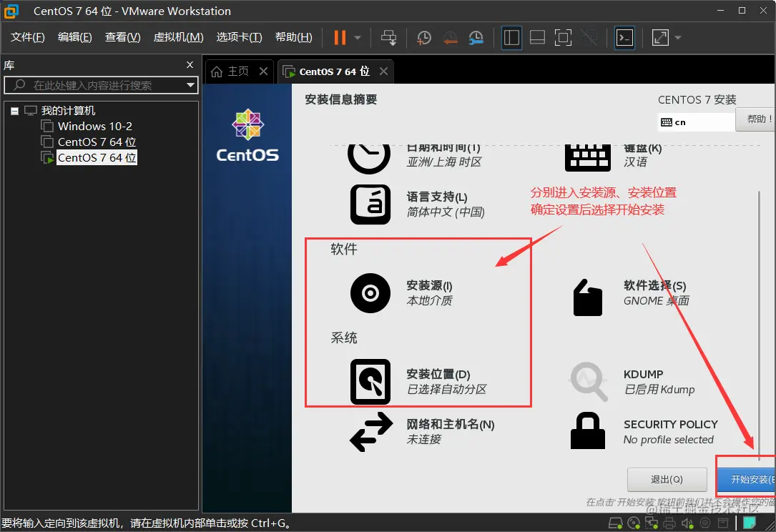Click the installer vertical scrollbar
This screenshot has width=776, height=532.
(x=759, y=327)
